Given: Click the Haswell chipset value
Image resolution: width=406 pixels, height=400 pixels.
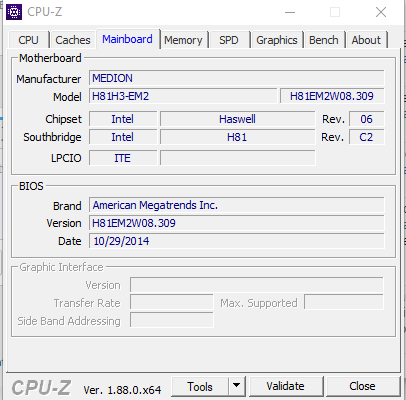Looking at the screenshot, I should (x=237, y=119).
